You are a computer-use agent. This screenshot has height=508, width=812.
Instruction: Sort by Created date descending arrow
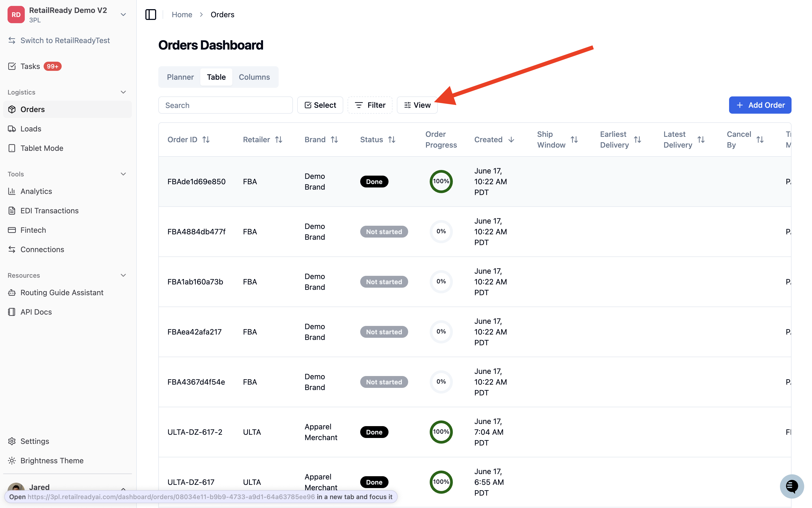click(x=511, y=140)
